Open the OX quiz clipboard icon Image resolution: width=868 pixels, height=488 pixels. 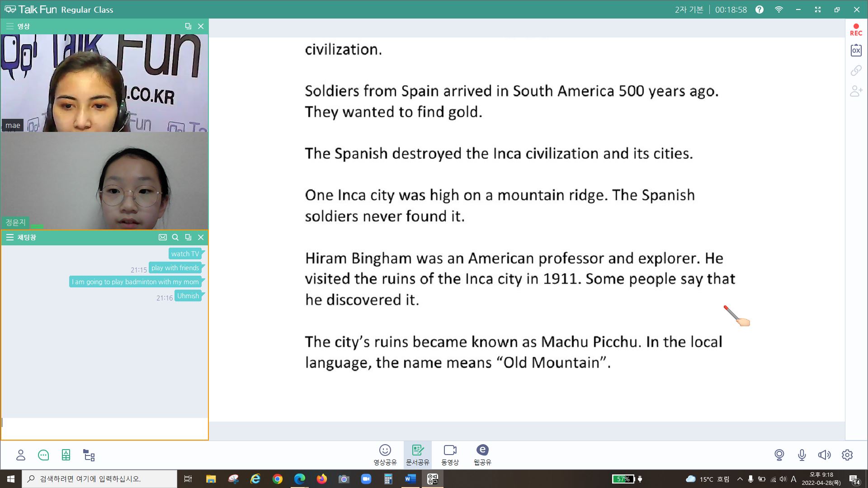click(x=856, y=50)
